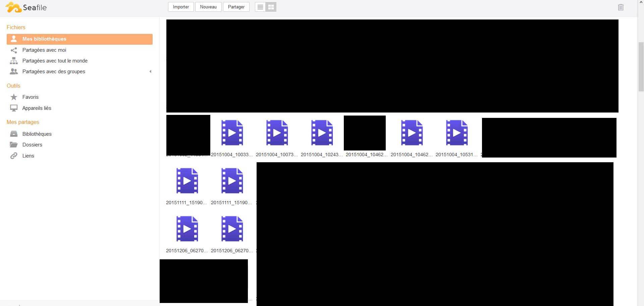Screen dimensions: 644x306
Task: Click the vertical scrollbar thumb
Action: point(641,67)
